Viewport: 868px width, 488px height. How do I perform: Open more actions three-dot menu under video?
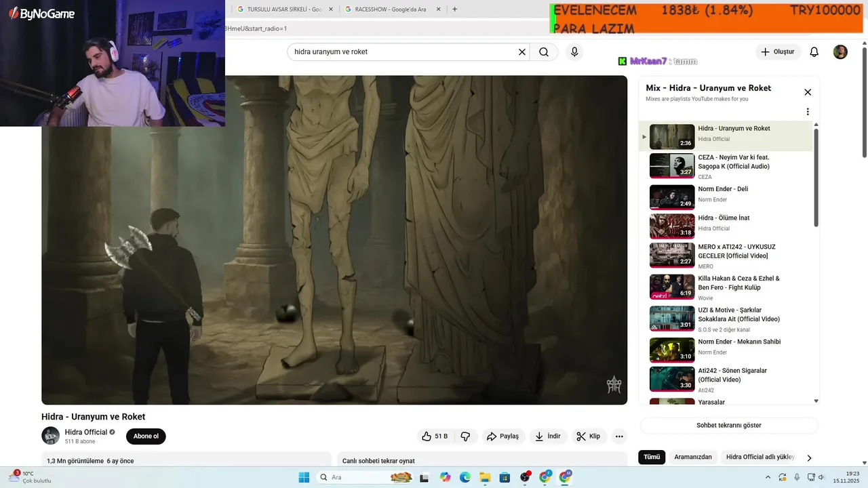[x=619, y=436]
